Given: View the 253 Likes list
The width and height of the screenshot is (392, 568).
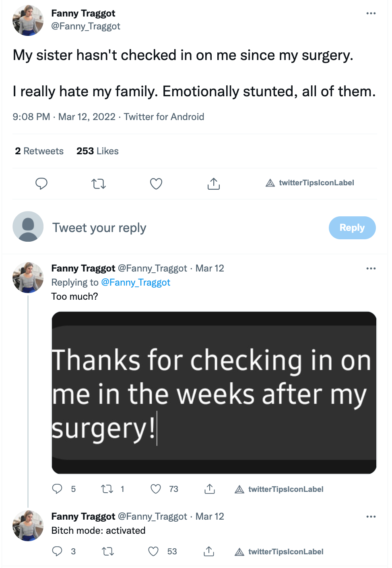Looking at the screenshot, I should point(98,151).
